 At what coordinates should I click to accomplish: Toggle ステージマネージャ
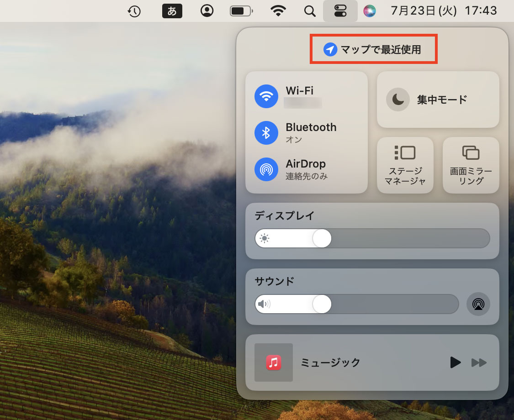tap(405, 165)
